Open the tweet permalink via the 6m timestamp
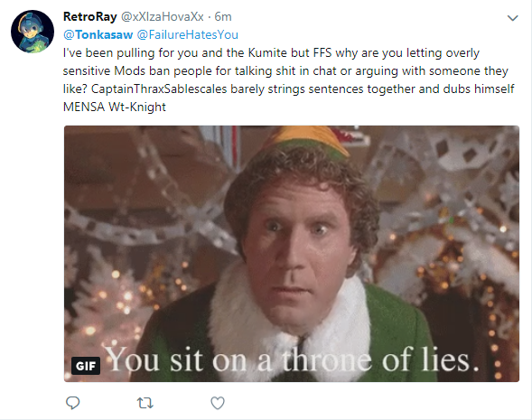Image resolution: width=532 pixels, height=420 pixels. [x=223, y=16]
